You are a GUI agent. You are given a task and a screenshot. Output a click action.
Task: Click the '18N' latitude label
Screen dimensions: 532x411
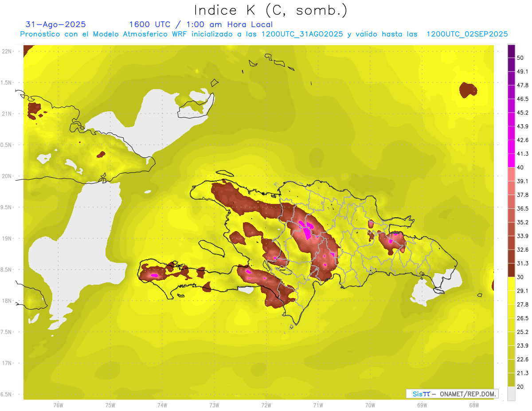(7, 301)
